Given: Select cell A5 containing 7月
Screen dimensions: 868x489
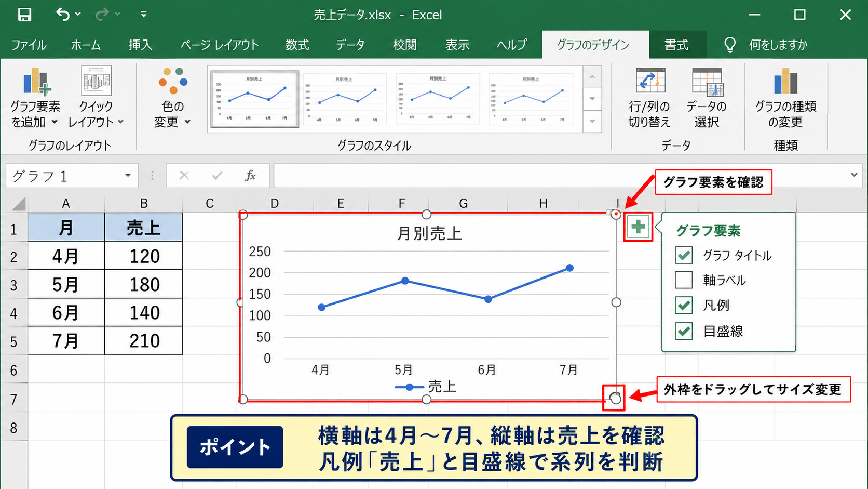Looking at the screenshot, I should [x=66, y=341].
